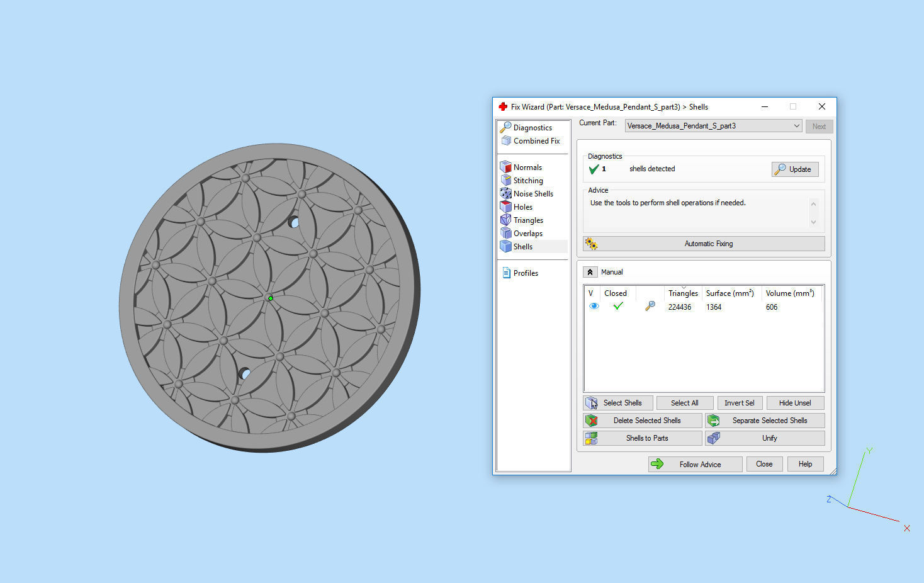Toggle shell visibility eye icon
924x583 pixels.
594,307
